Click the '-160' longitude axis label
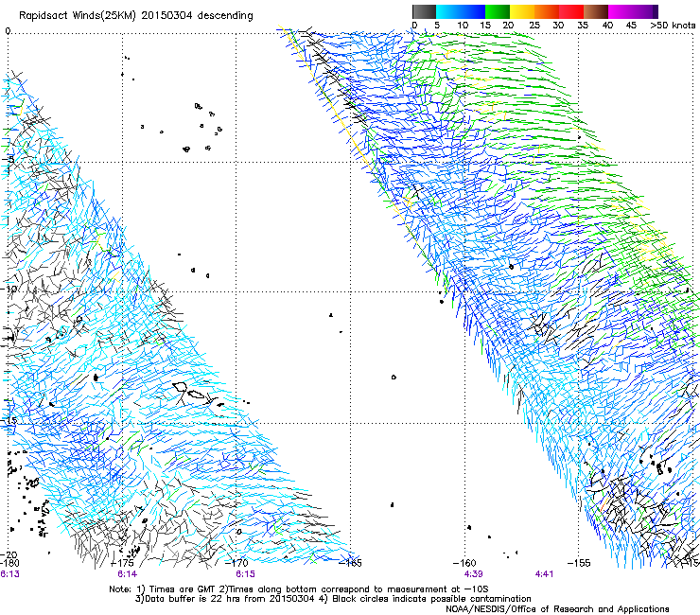Viewport: 700px width, 615px height. (x=464, y=563)
